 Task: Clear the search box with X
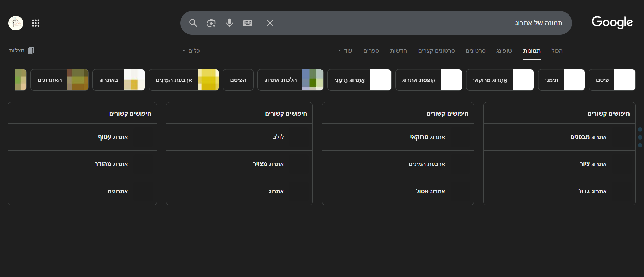click(x=270, y=23)
